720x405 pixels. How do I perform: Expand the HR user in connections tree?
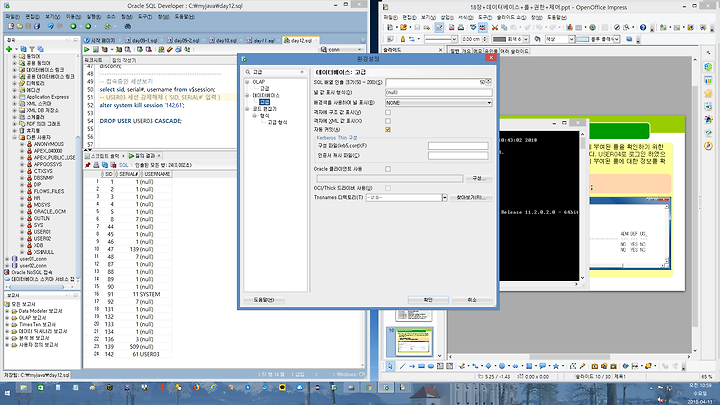(22, 198)
